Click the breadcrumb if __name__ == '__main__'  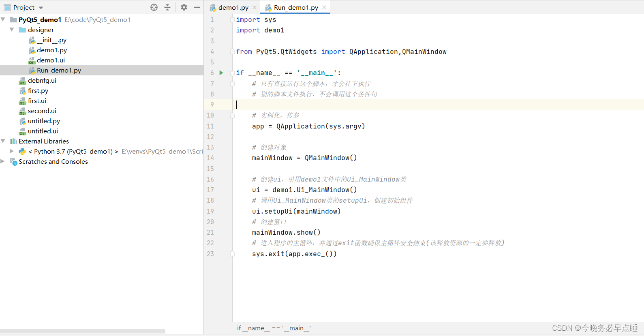click(x=274, y=328)
